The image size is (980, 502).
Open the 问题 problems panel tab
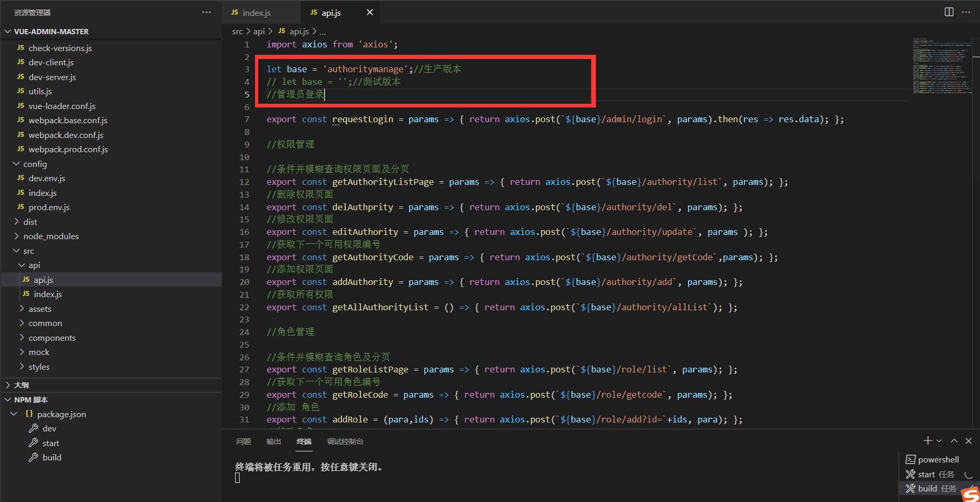click(x=243, y=441)
